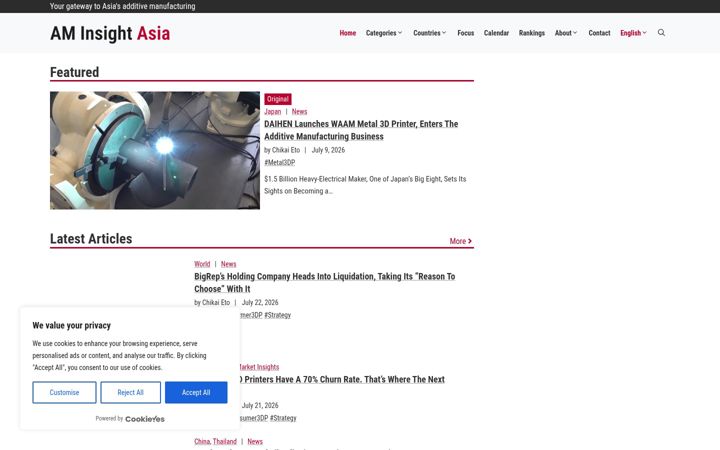Open News category link beside Thailand
720x450 pixels.
[x=255, y=442]
